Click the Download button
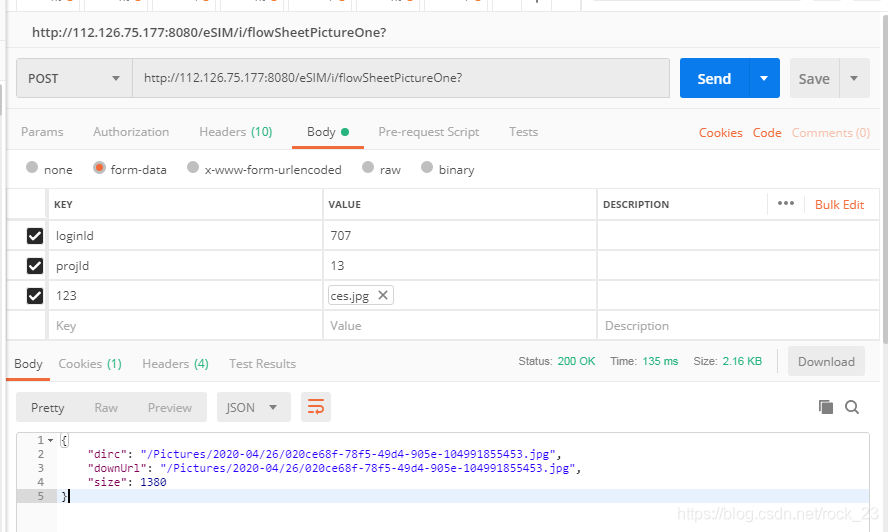Viewport: 888px width, 532px height. point(826,361)
